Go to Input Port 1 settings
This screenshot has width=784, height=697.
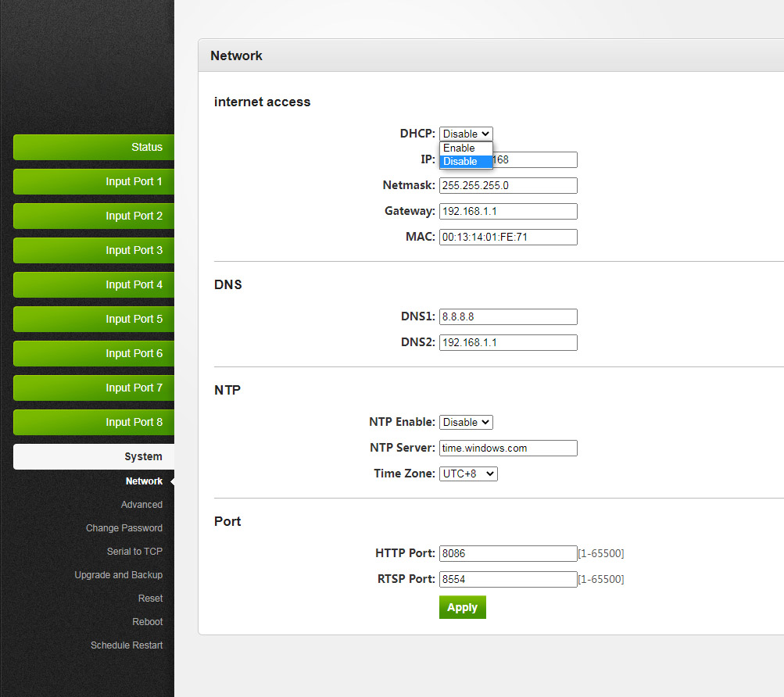94,181
